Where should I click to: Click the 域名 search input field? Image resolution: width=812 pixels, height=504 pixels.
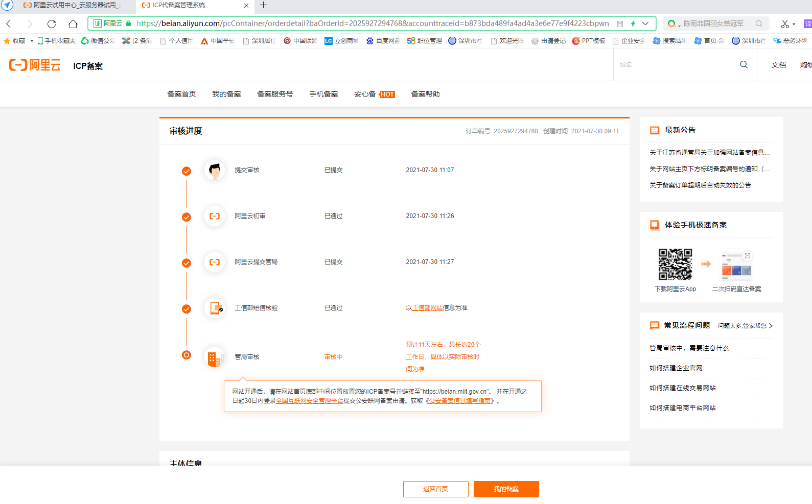click(675, 65)
